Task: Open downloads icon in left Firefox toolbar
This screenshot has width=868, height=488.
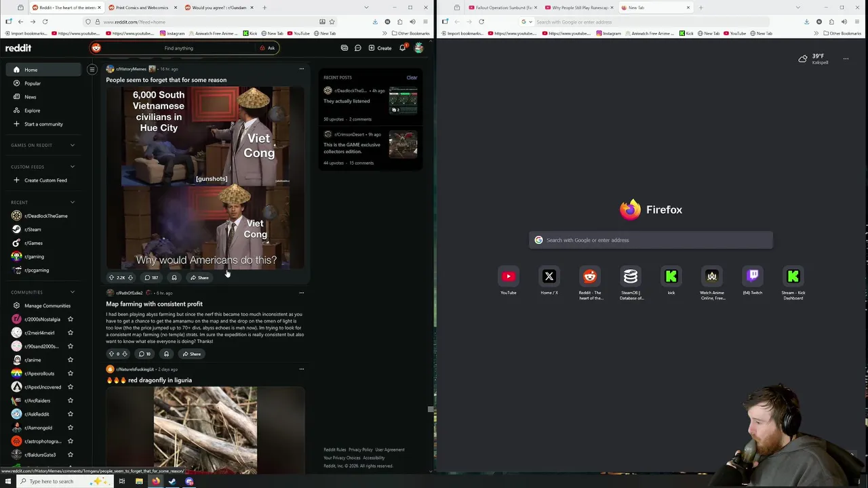Action: click(x=375, y=22)
